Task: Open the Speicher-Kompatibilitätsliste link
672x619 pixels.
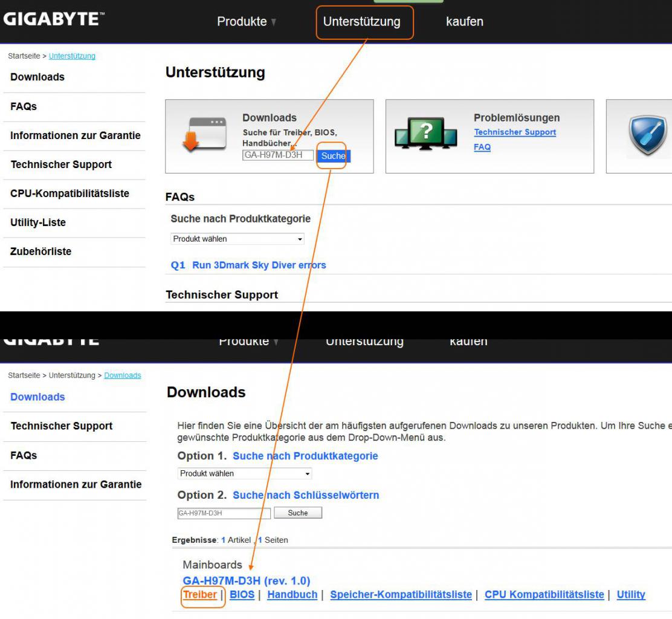Action: click(401, 595)
